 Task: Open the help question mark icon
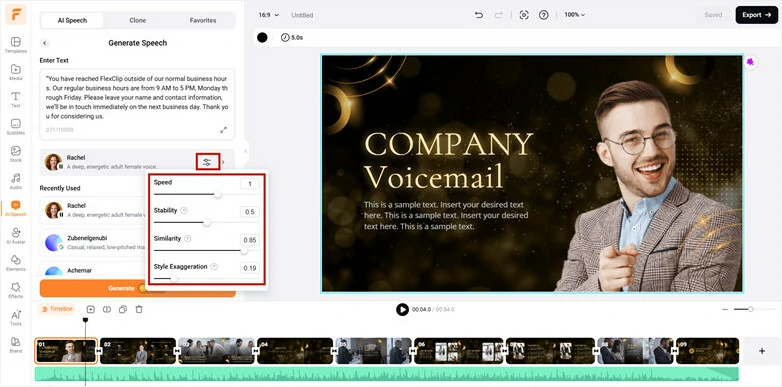tap(544, 15)
